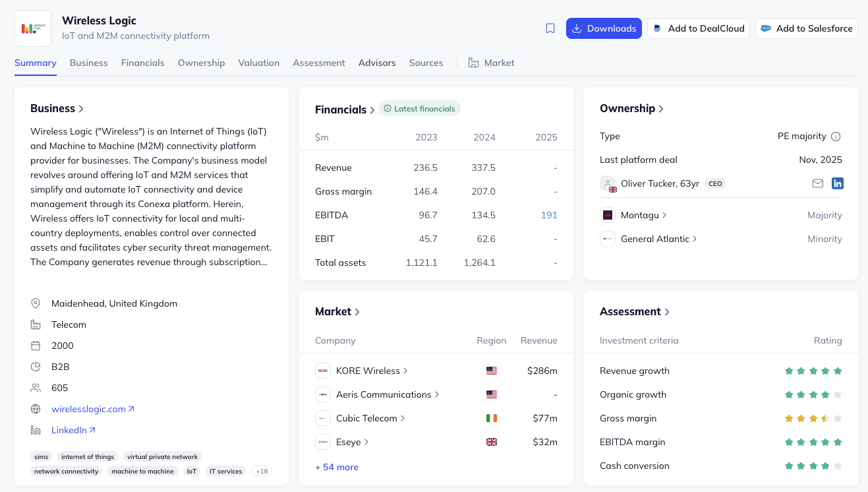Click the General Atlantic logo icon
This screenshot has height=492, width=868.
click(x=608, y=239)
